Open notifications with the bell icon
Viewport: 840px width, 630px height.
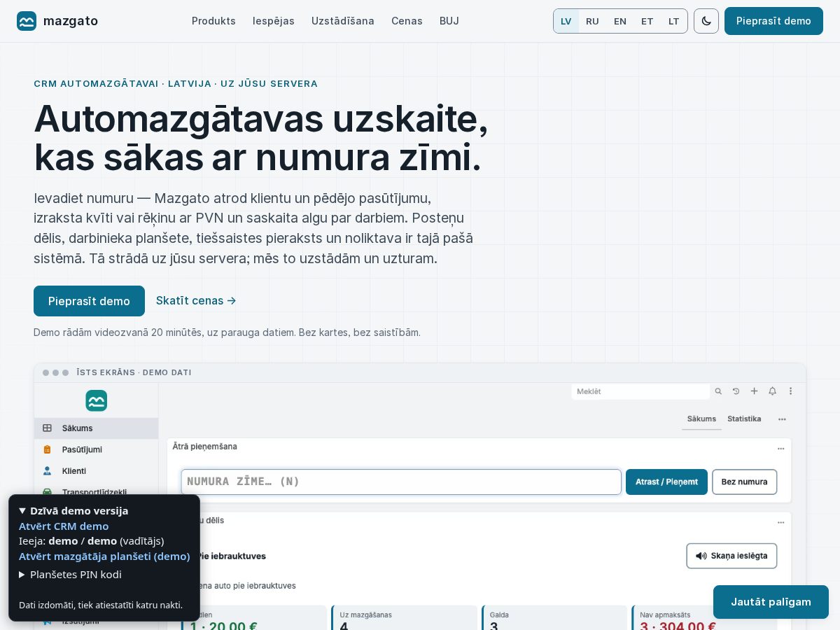click(772, 391)
